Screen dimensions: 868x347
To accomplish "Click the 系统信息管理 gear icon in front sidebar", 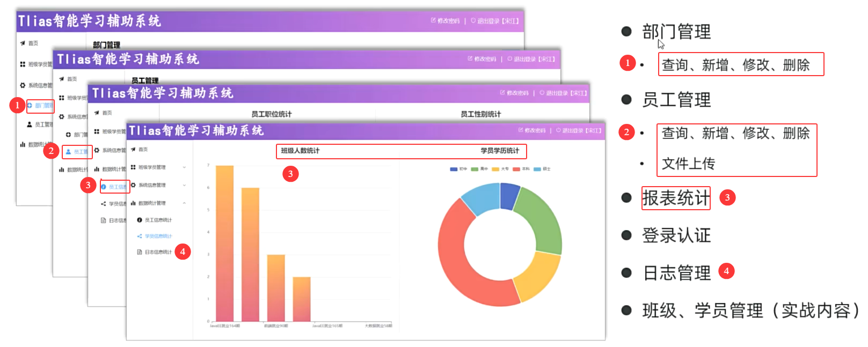I will (133, 185).
